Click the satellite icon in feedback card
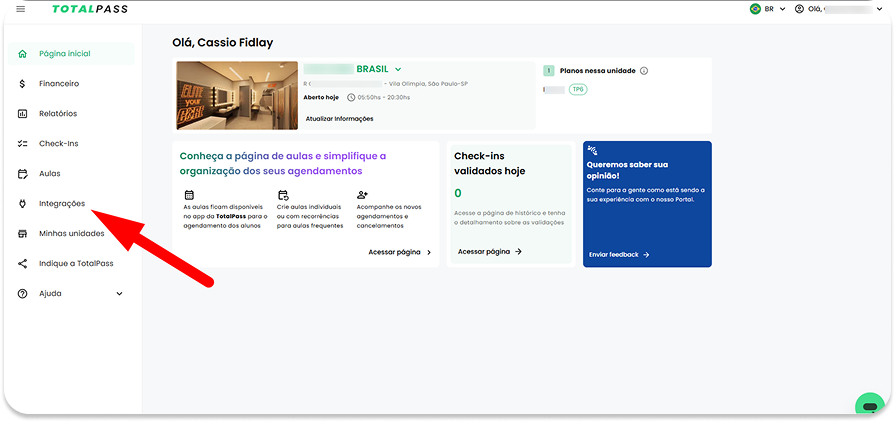 [592, 151]
